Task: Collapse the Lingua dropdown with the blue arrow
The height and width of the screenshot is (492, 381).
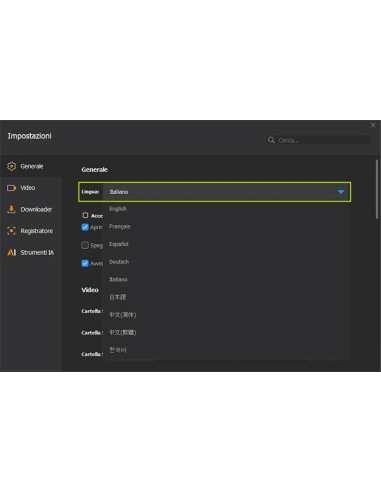Action: (x=341, y=192)
